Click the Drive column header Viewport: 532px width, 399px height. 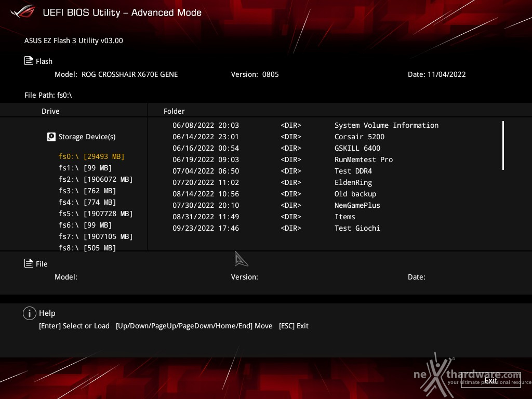pos(50,111)
